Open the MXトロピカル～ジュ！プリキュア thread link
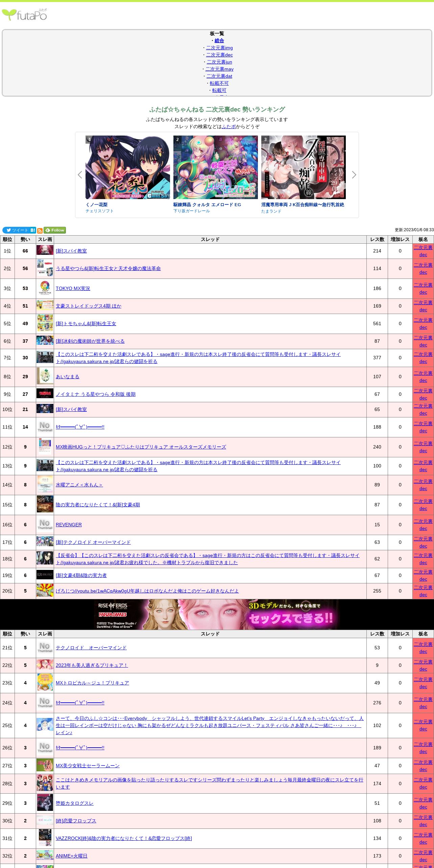This screenshot has width=434, height=868. [92, 683]
